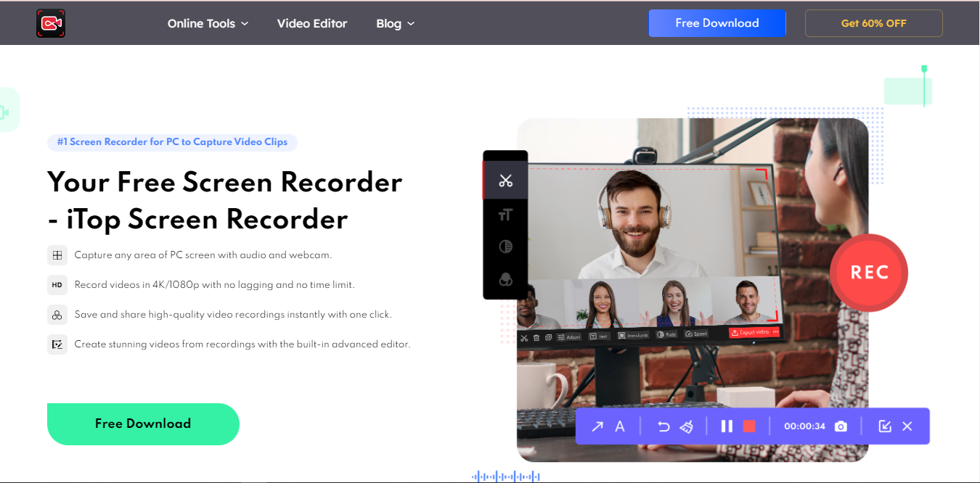Expand the Online Tools menu
This screenshot has width=980, height=483.
[208, 23]
